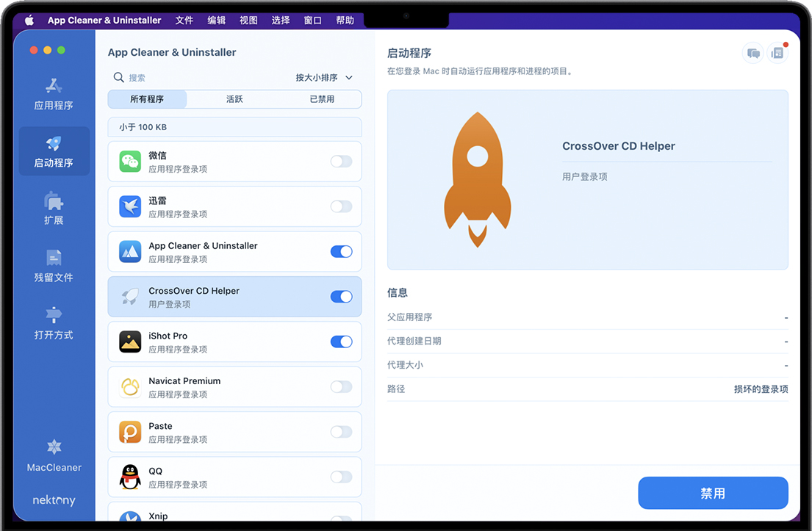Switch to the 所有程序 tab
Image resolution: width=812 pixels, height=531 pixels.
tap(147, 99)
